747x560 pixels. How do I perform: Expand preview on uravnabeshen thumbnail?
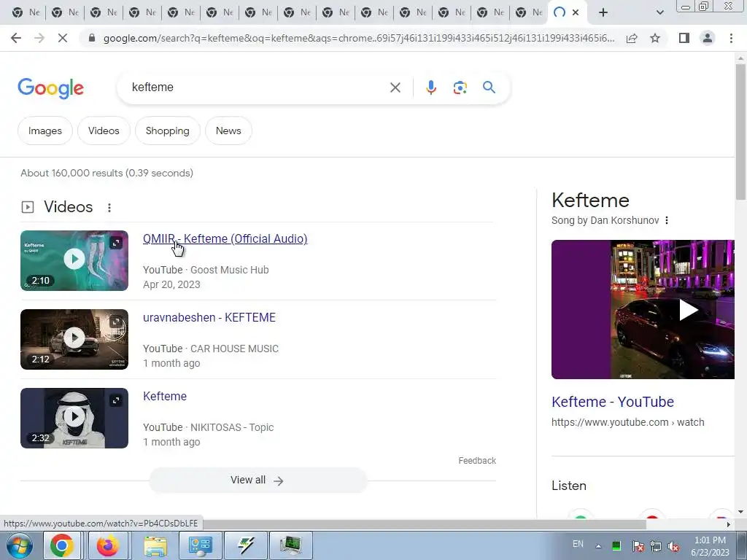[x=116, y=322]
